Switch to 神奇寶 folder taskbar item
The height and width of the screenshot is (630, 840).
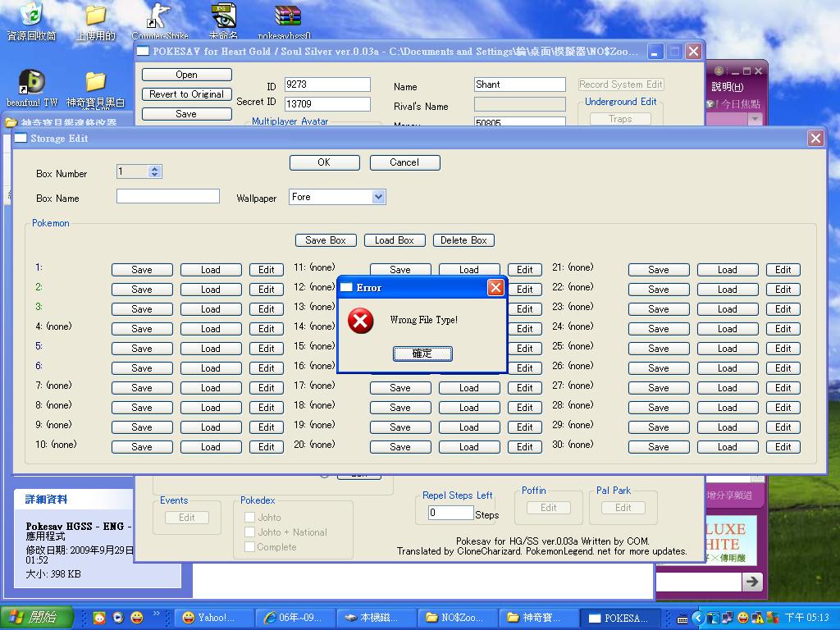(x=538, y=618)
